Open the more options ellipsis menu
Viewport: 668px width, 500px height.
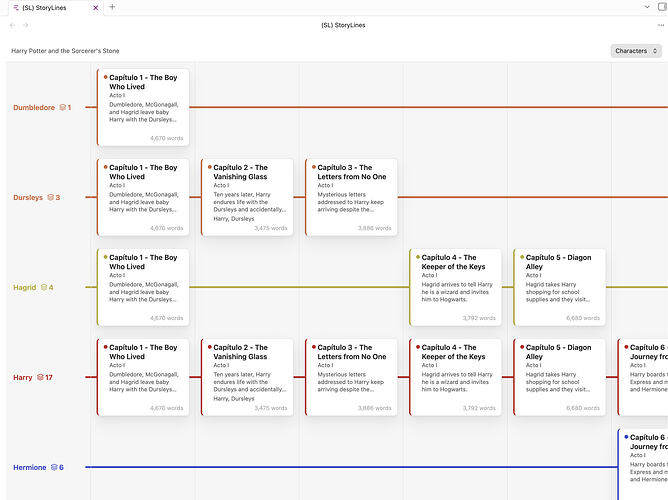[661, 25]
